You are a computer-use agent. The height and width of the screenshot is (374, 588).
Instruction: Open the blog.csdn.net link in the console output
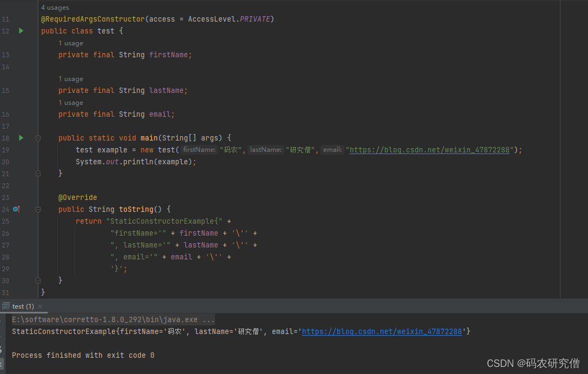[x=382, y=331]
